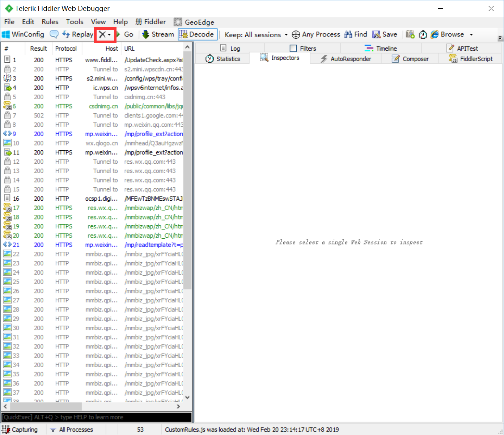504x435 pixels.
Task: Open WinConfig from the toolbar
Action: pyautogui.click(x=23, y=34)
